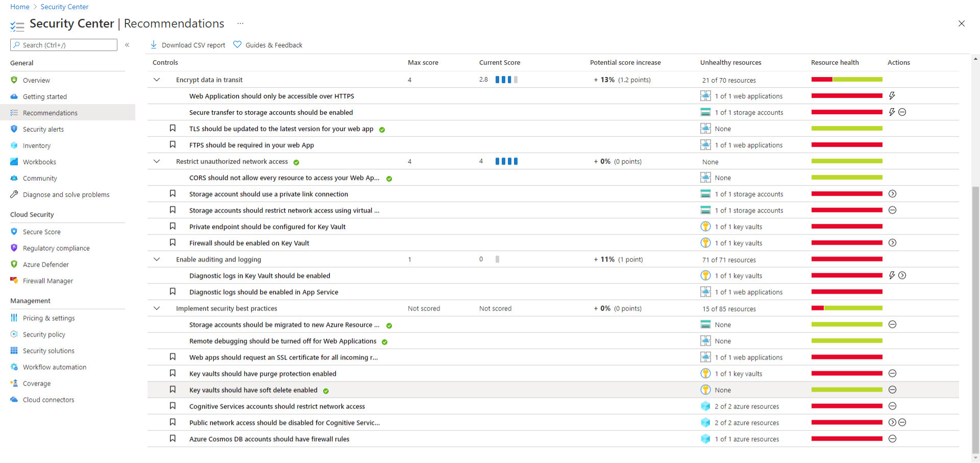Collapse the Encrypt data in transit control
Image resolution: width=980 pixels, height=463 pixels.
(157, 80)
